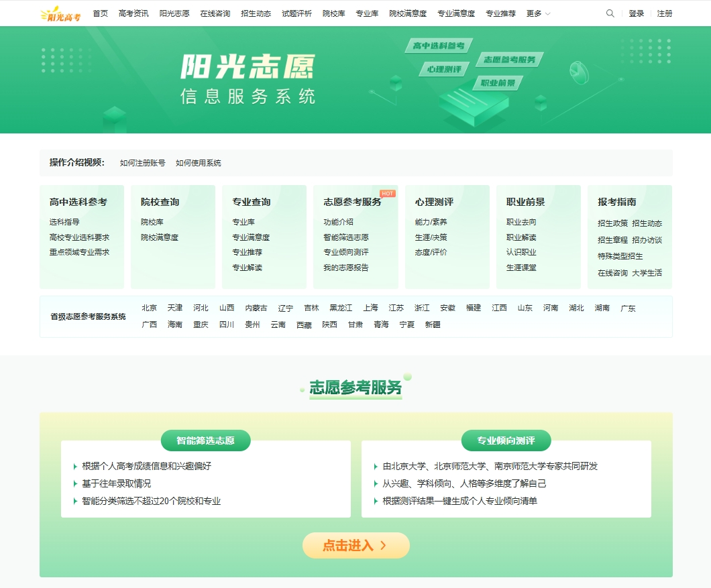Select 阳光志愿 in the navigation bar
Viewport: 711px width, 588px height.
point(174,13)
